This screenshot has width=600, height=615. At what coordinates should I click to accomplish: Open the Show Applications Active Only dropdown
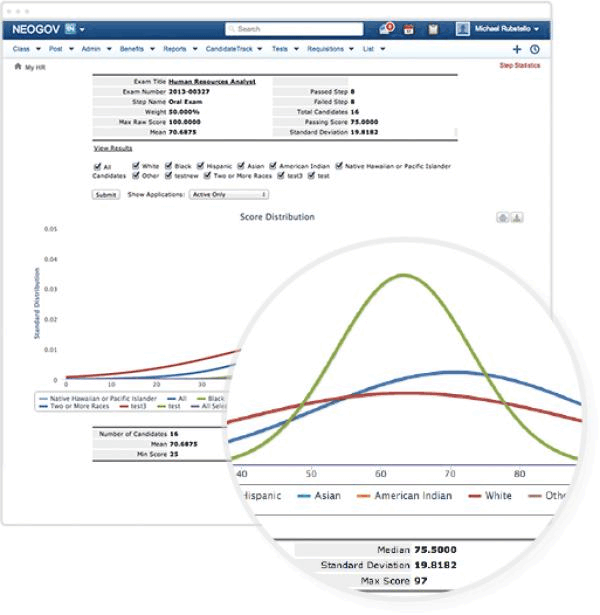[229, 195]
